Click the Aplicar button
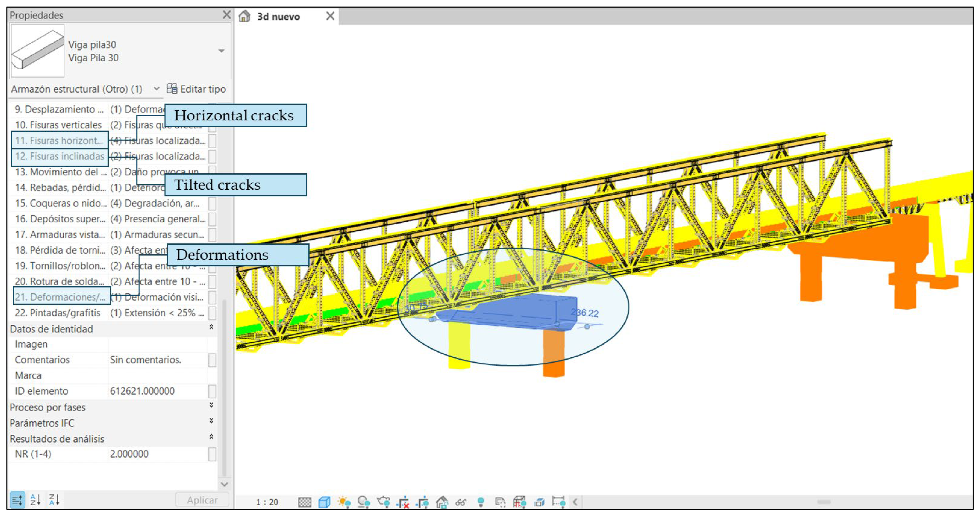This screenshot has height=516, width=980. (x=202, y=500)
